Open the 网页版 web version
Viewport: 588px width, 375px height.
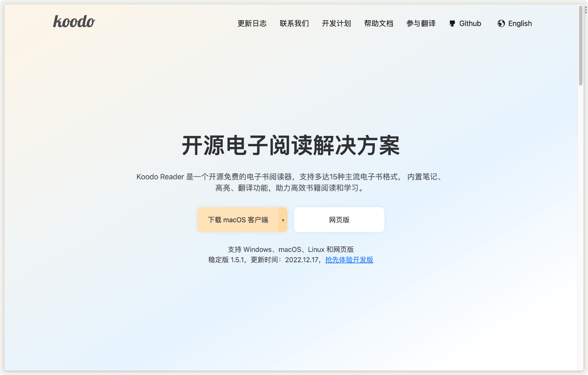(x=339, y=220)
